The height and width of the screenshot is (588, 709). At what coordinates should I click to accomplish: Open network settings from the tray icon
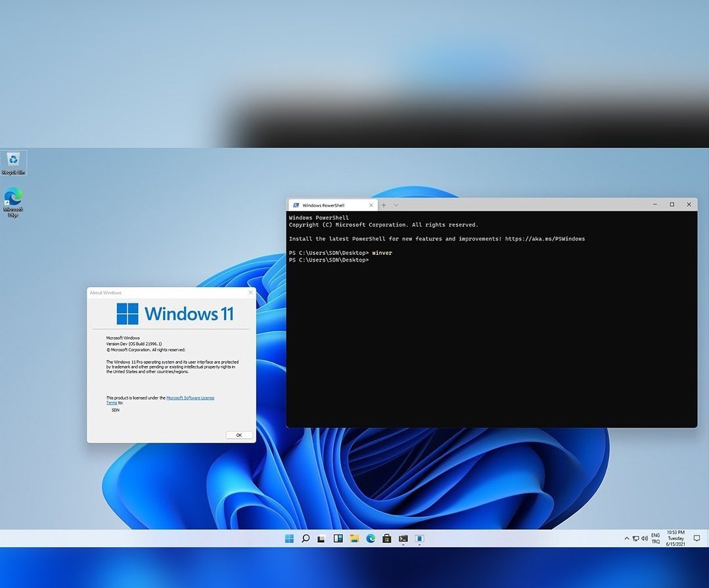[x=635, y=538]
